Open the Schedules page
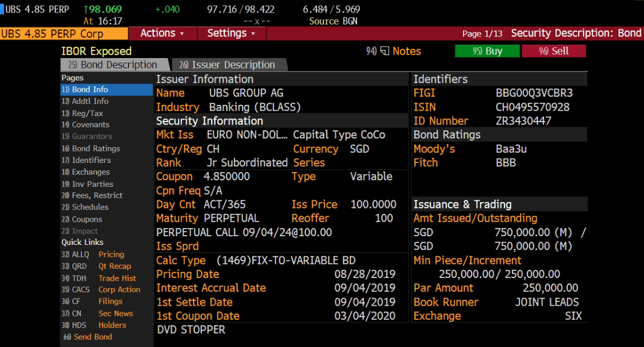This screenshot has height=347, width=644. point(85,207)
